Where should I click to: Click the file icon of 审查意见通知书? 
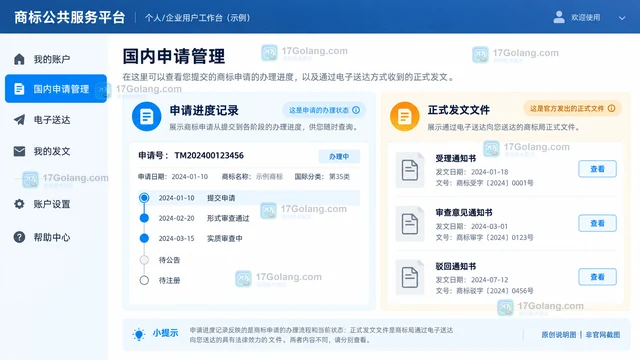[x=410, y=224]
